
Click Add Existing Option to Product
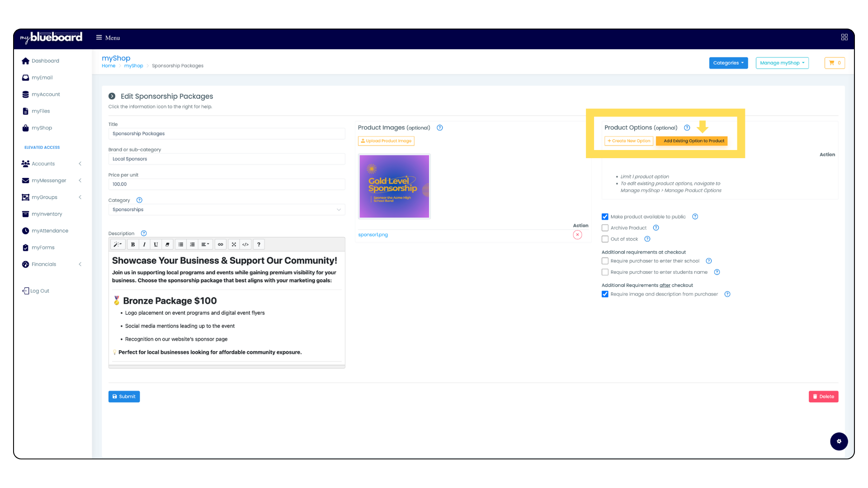tap(693, 141)
